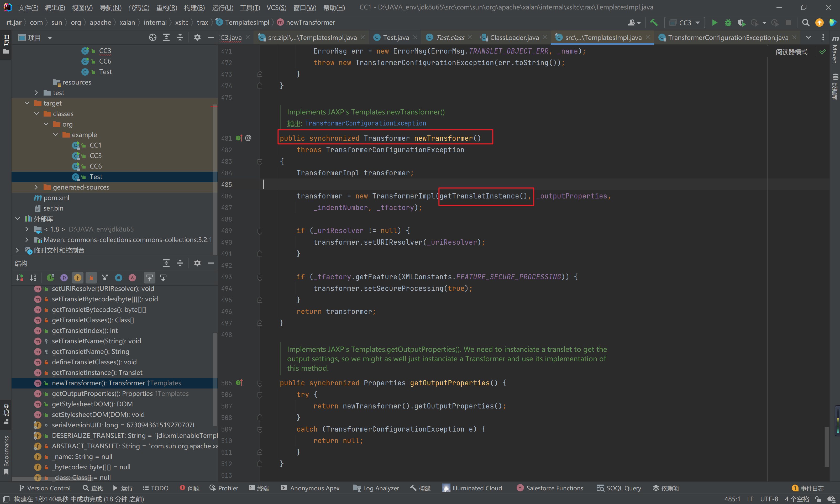Open the Profiler tool window
This screenshot has width=840, height=504.
coord(224,488)
